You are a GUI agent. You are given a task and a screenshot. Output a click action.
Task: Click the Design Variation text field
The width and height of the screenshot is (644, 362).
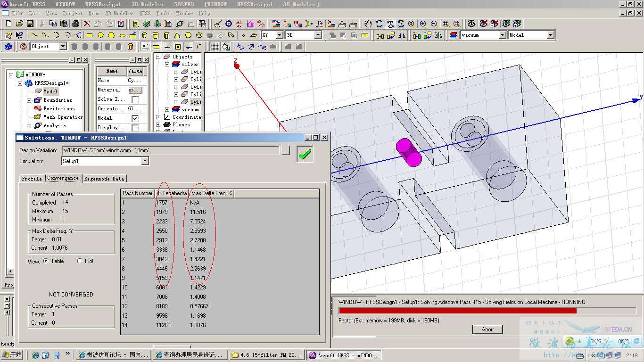(x=170, y=150)
